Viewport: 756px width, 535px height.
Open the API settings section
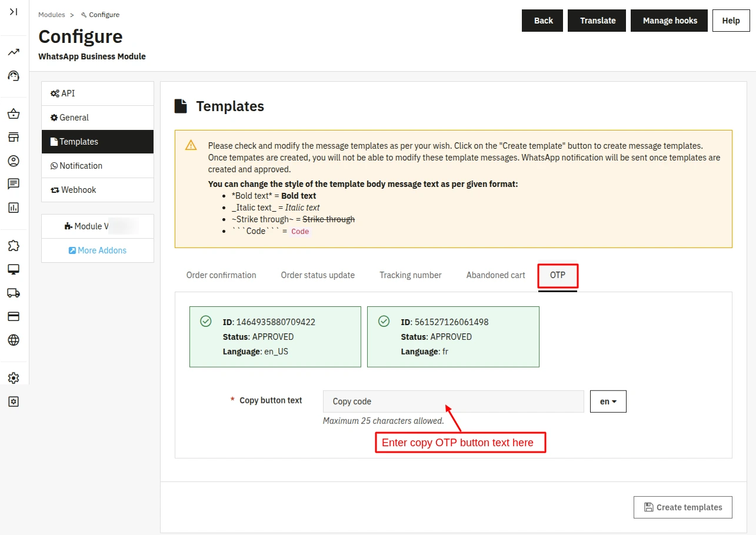pyautogui.click(x=98, y=93)
